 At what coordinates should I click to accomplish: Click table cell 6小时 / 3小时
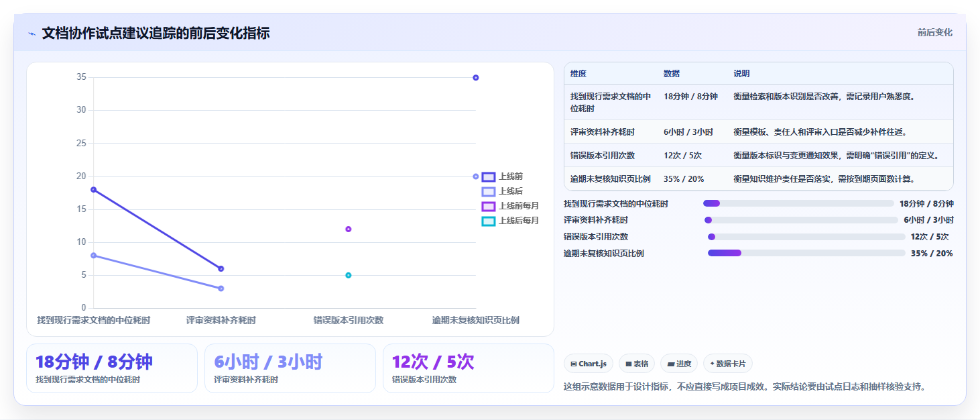coord(688,132)
